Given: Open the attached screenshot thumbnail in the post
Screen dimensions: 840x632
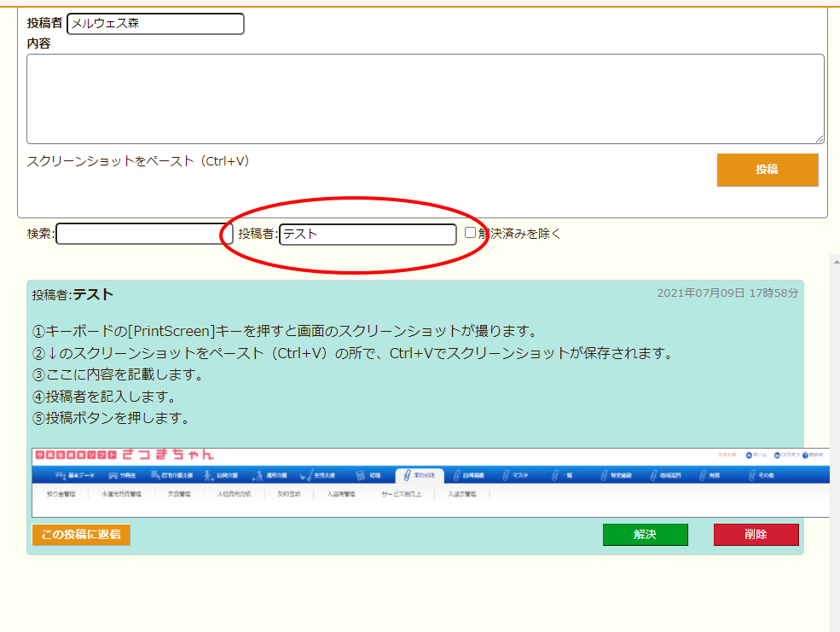Looking at the screenshot, I should (x=431, y=483).
